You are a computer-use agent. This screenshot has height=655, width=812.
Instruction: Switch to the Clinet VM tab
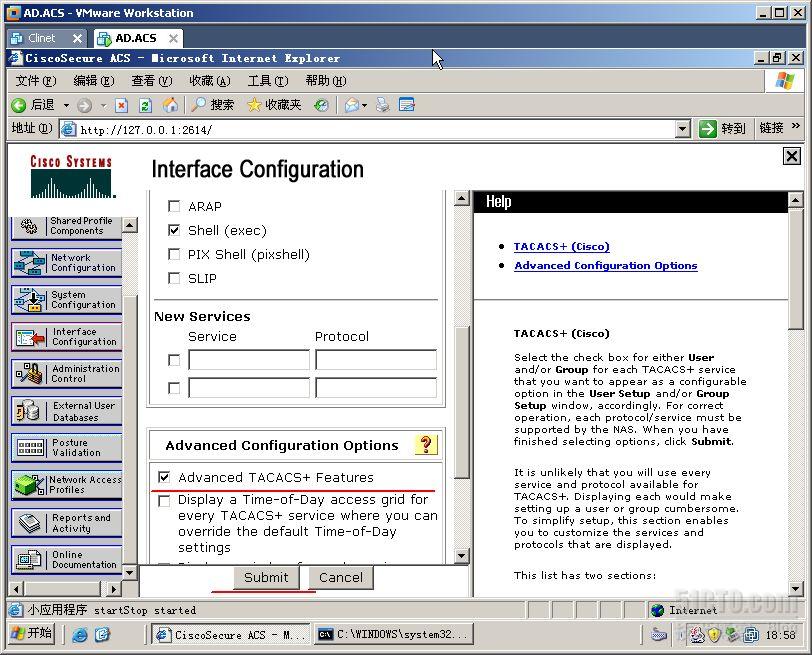click(41, 38)
